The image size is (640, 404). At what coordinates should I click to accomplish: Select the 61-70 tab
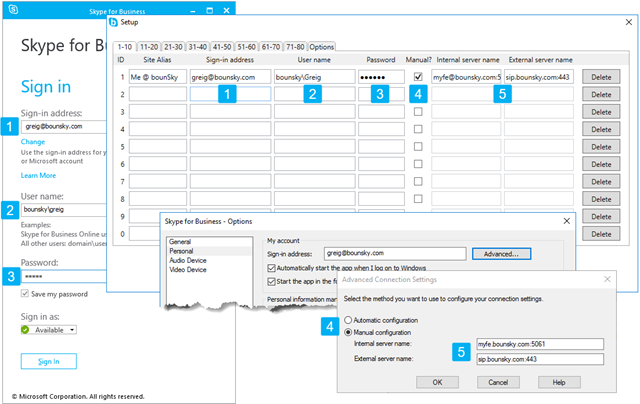[271, 47]
